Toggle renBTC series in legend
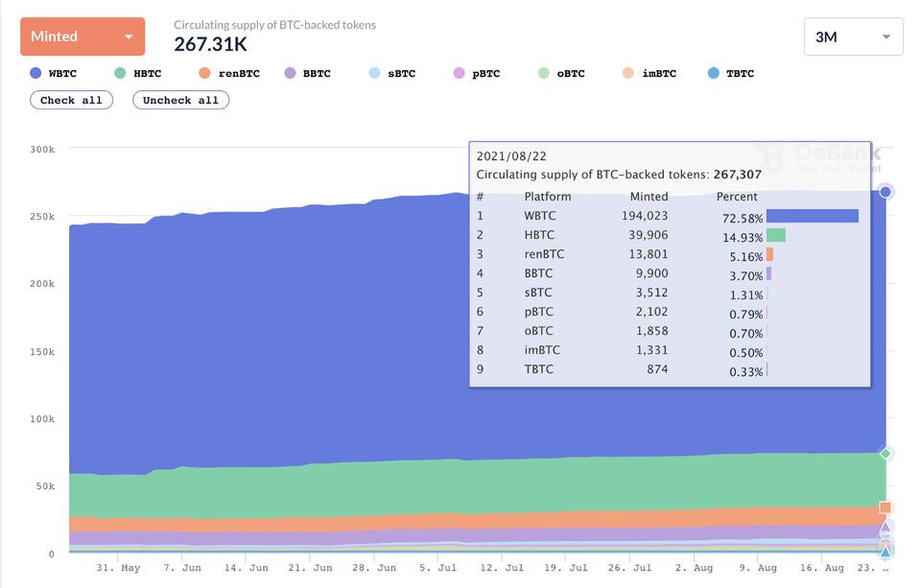This screenshot has height=588, width=921. coord(229,74)
